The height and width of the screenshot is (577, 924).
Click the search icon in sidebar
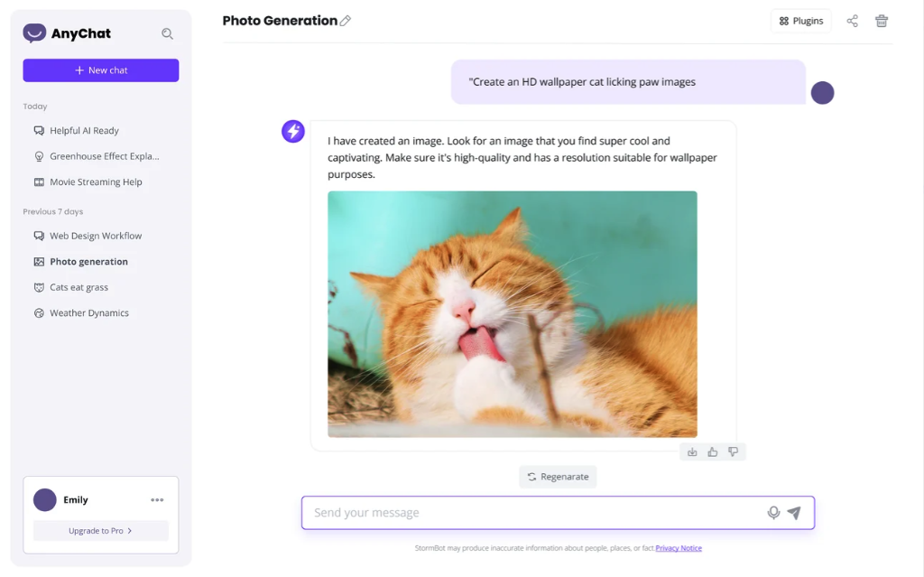pyautogui.click(x=167, y=33)
